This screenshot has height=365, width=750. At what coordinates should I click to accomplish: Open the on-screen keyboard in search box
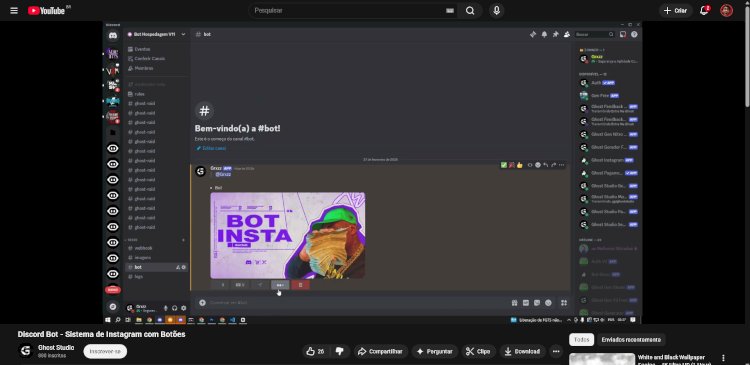450,11
